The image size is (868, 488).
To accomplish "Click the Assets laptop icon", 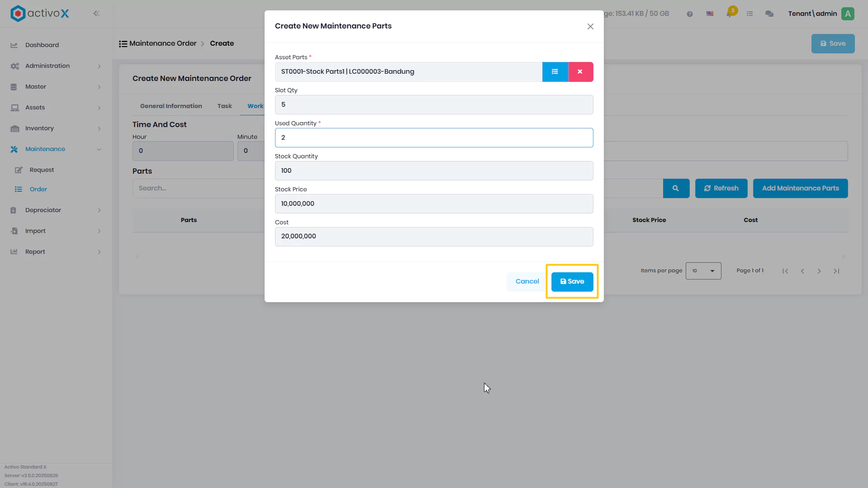I will click(14, 108).
